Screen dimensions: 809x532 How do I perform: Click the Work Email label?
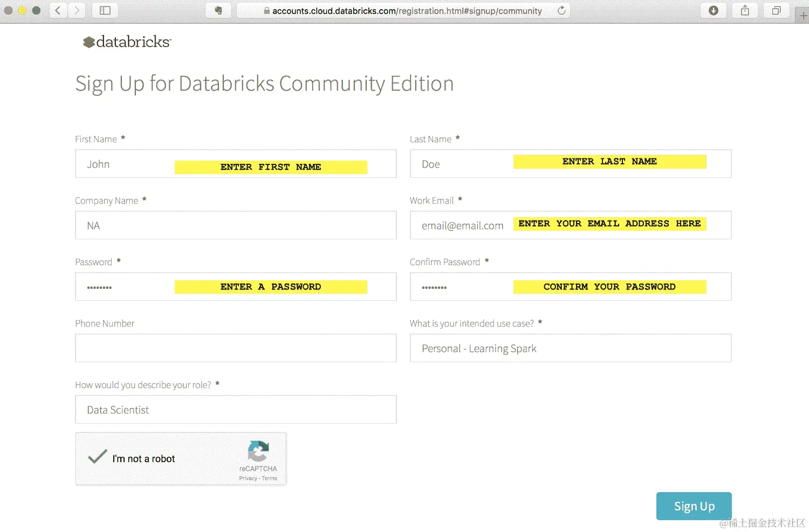click(431, 201)
